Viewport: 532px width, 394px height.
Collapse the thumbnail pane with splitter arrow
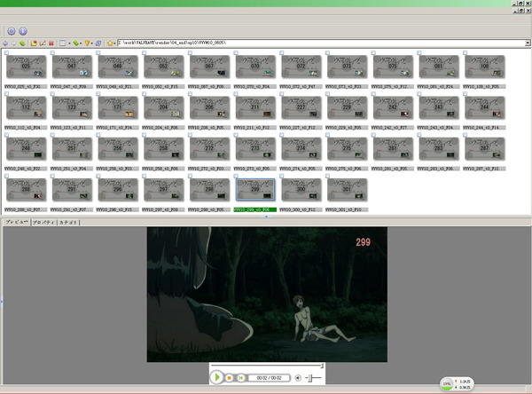click(x=266, y=217)
